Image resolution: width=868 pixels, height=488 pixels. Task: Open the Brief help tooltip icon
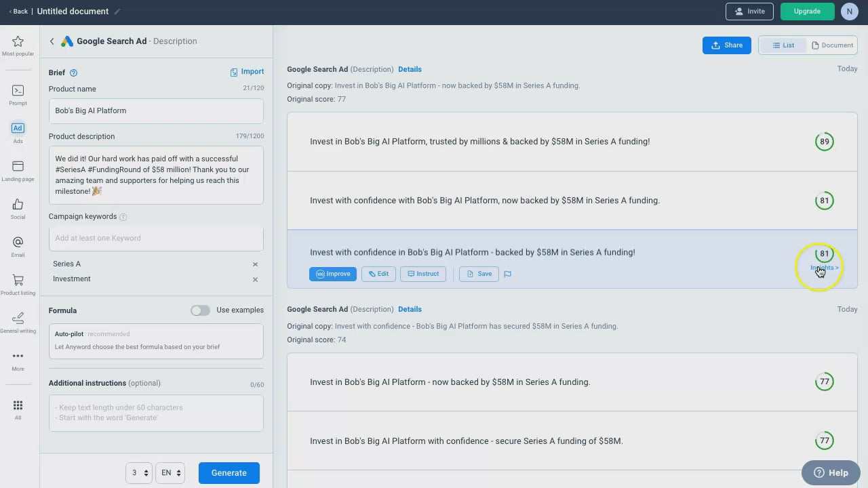coord(74,73)
